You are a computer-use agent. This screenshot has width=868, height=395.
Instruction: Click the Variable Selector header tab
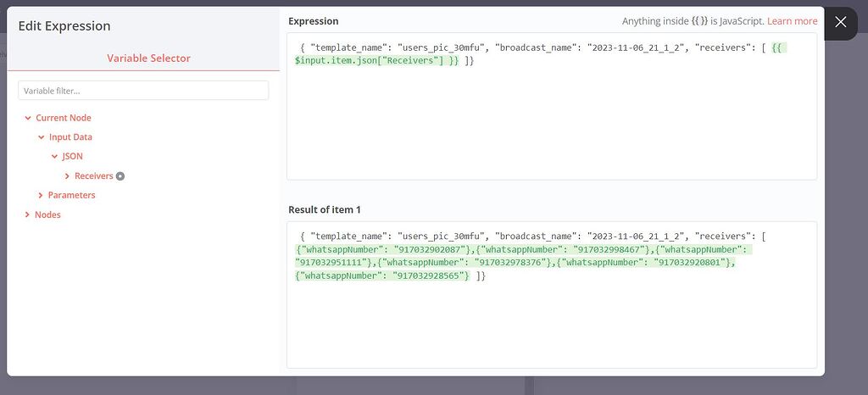[148, 58]
